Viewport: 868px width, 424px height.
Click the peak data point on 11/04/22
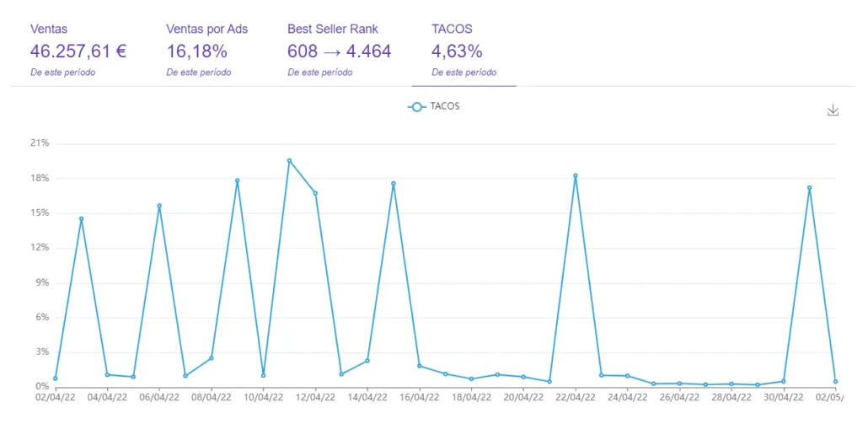click(289, 160)
